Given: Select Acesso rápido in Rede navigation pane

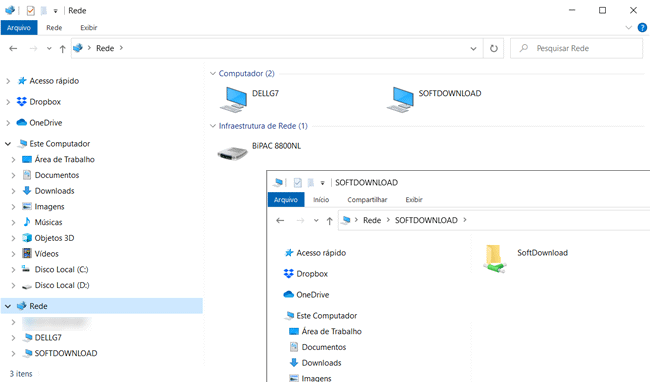Looking at the screenshot, I should 54,81.
